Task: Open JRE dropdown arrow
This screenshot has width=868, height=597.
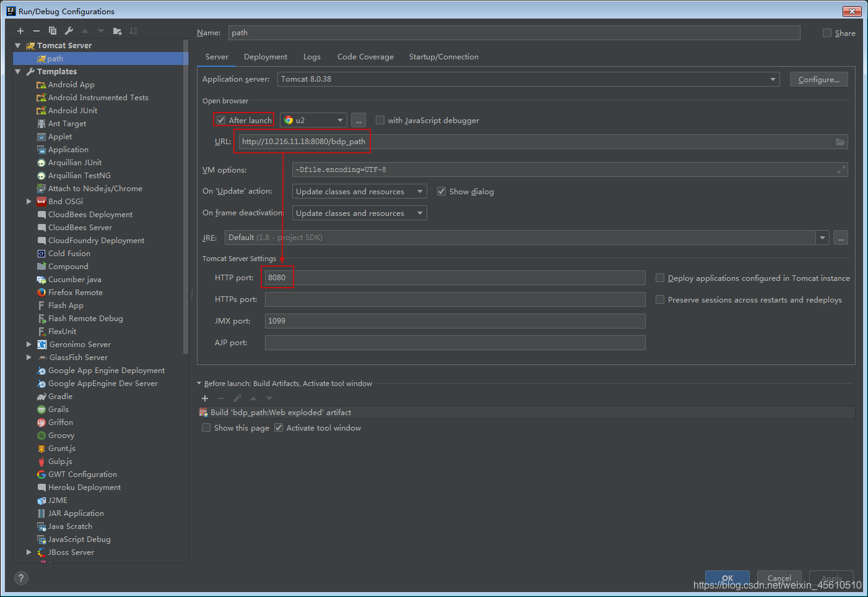Action: [822, 238]
